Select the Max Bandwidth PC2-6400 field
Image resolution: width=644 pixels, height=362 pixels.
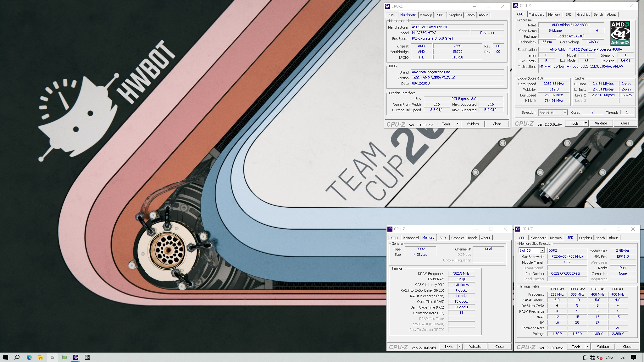tap(567, 256)
